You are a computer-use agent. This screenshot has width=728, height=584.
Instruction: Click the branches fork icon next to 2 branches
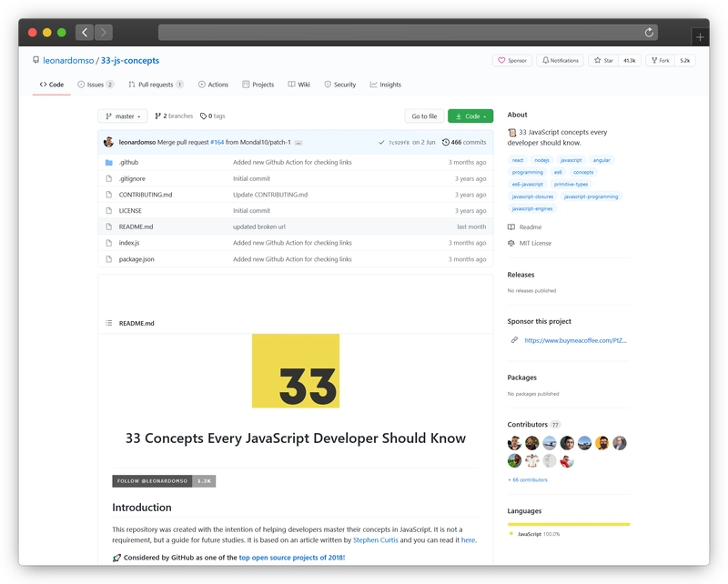pos(157,116)
